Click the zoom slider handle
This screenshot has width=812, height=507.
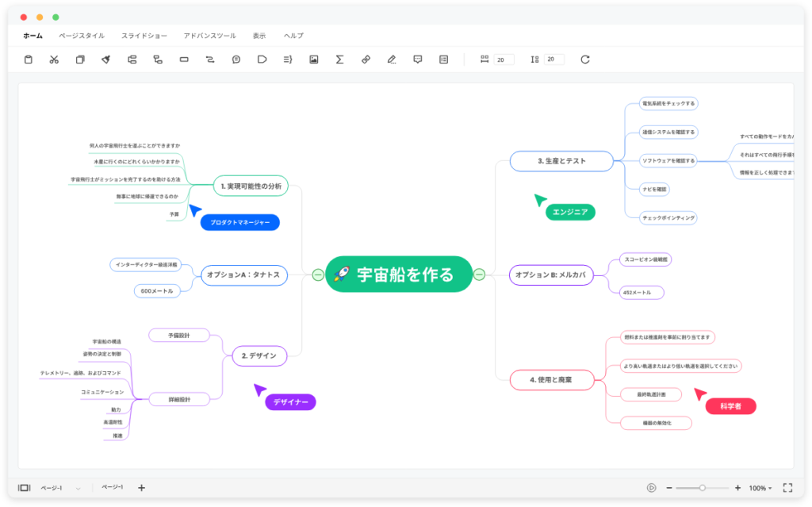coord(703,488)
